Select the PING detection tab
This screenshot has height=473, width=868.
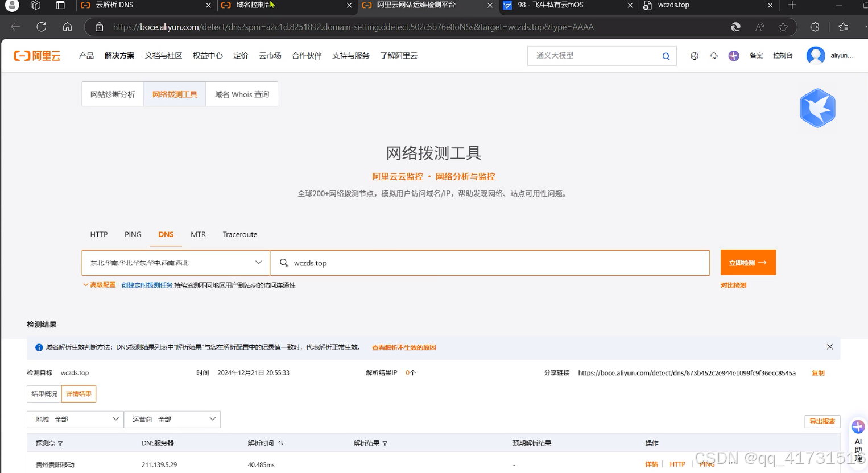pos(133,234)
